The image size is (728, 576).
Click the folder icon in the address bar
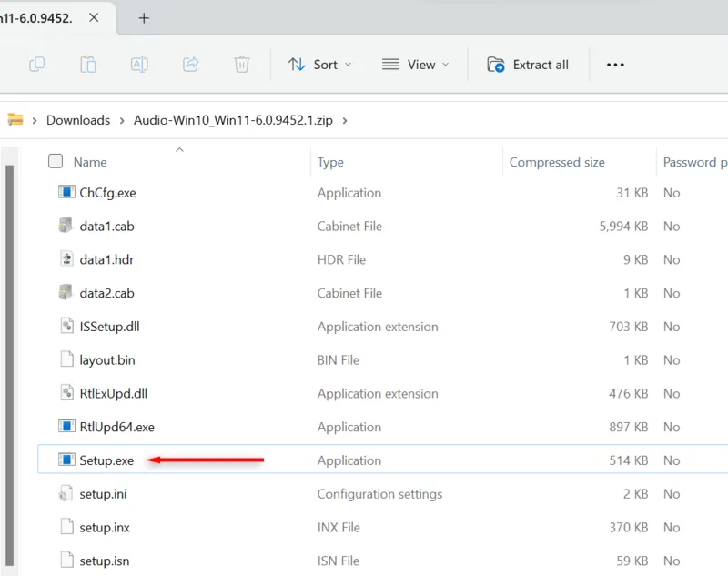[16, 119]
